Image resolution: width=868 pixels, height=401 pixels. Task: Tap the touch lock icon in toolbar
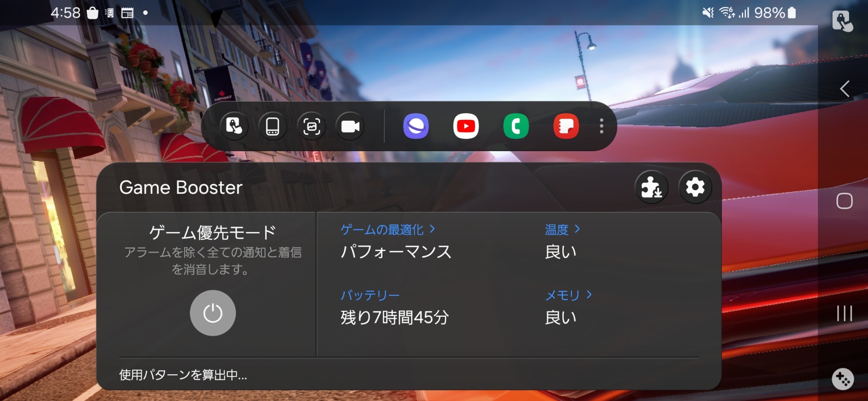coord(234,126)
